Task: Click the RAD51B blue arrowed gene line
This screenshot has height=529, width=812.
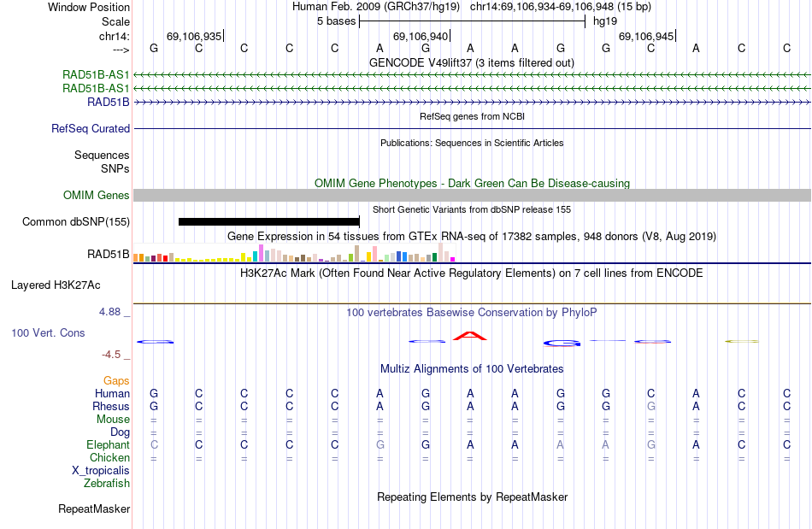Action: point(472,103)
